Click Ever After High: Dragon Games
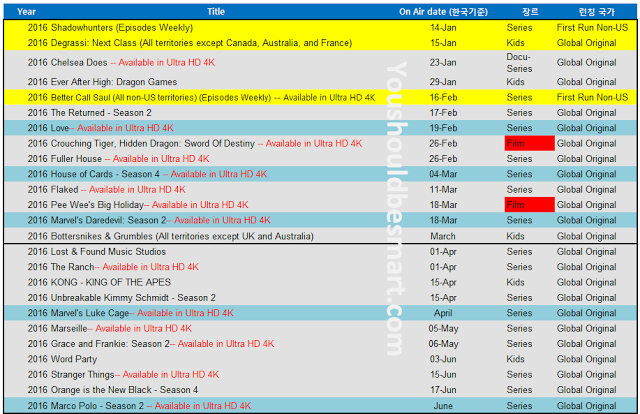The image size is (640, 414). (114, 82)
